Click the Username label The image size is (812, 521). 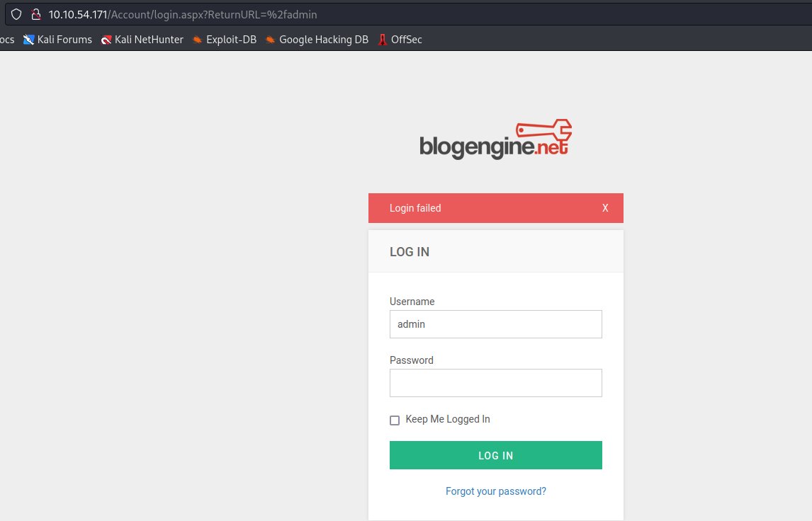(412, 302)
